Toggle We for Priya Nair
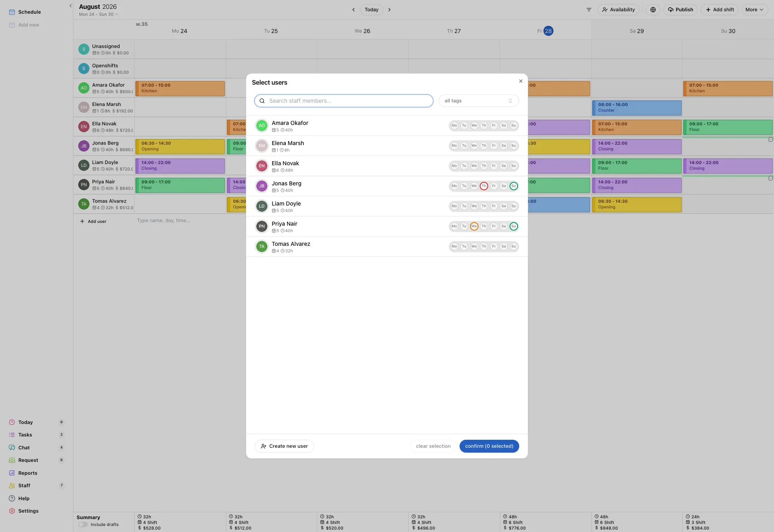The height and width of the screenshot is (532, 774). point(474,227)
